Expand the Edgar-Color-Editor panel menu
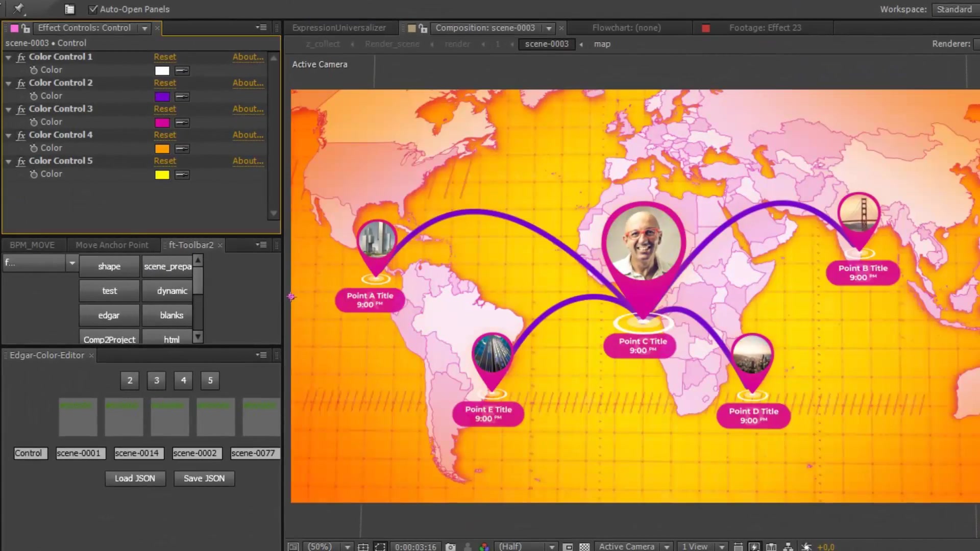Screen dimensions: 980x551 [262, 355]
